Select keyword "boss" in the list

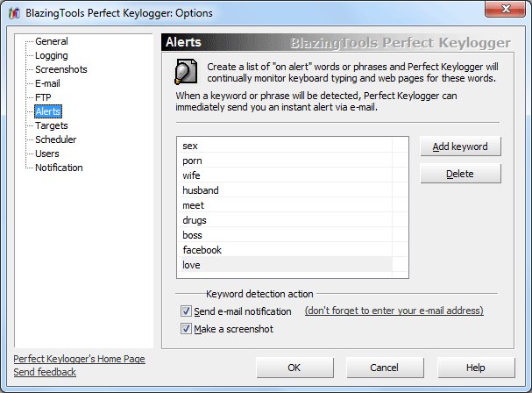click(285, 235)
